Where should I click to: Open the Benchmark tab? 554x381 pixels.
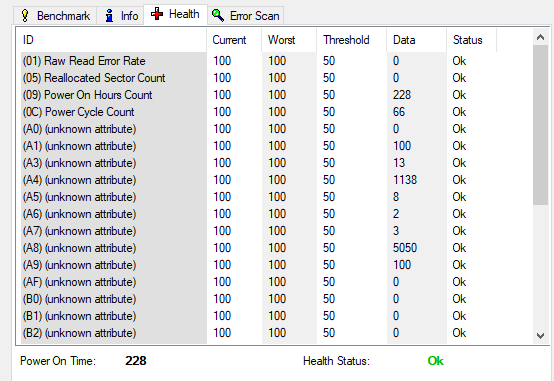pos(55,16)
